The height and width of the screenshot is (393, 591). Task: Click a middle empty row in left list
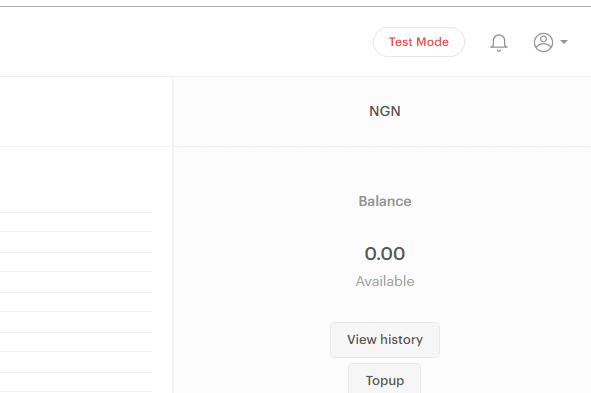click(x=76, y=302)
